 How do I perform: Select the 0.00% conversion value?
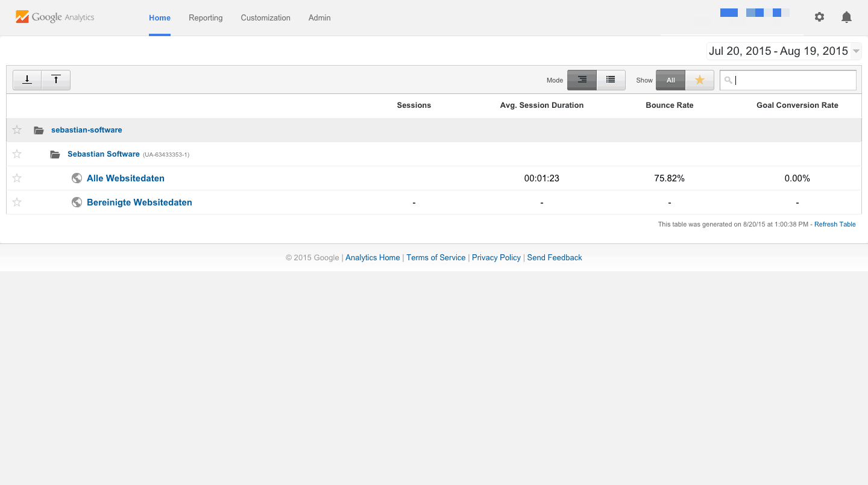pyautogui.click(x=797, y=178)
